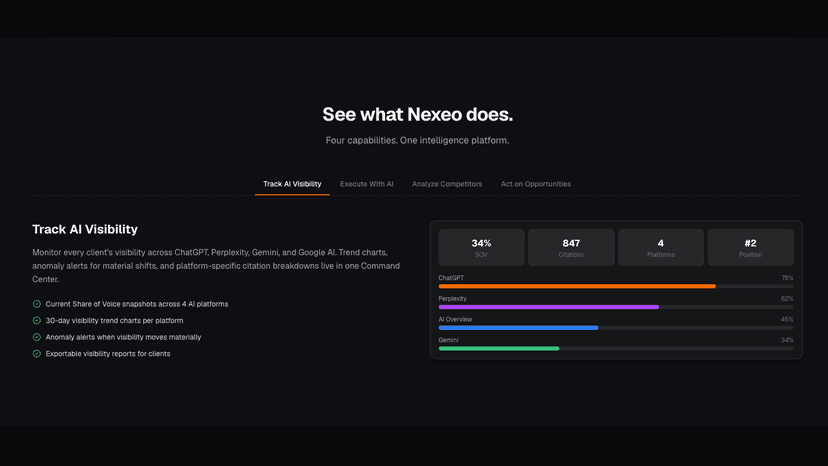Click the 847 Citations stat card
The image size is (828, 466).
571,247
